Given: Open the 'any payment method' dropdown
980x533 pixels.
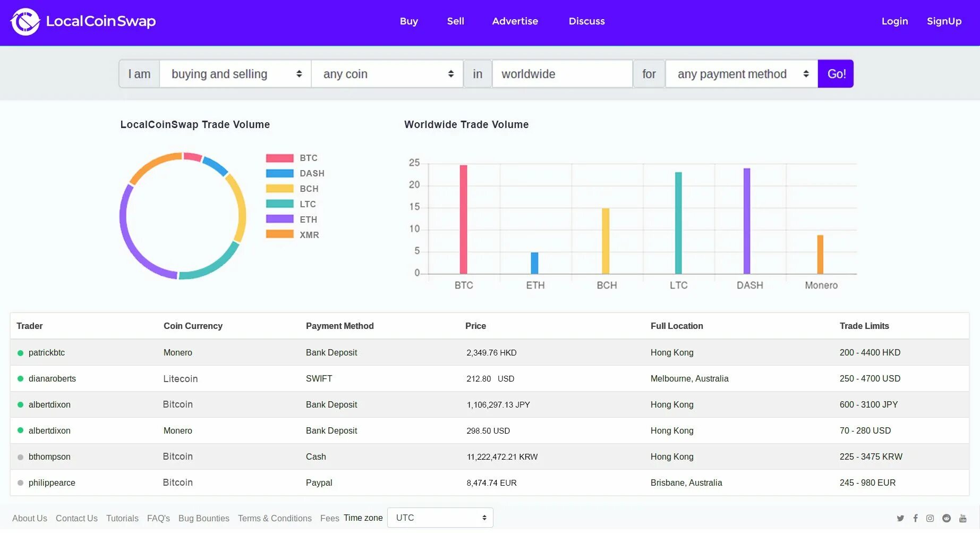Looking at the screenshot, I should pos(742,74).
